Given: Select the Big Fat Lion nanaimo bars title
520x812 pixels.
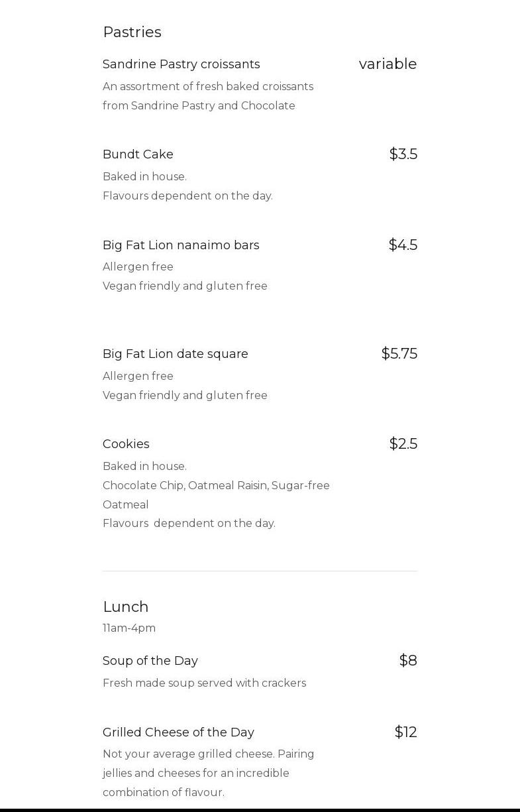Looking at the screenshot, I should pos(181,245).
